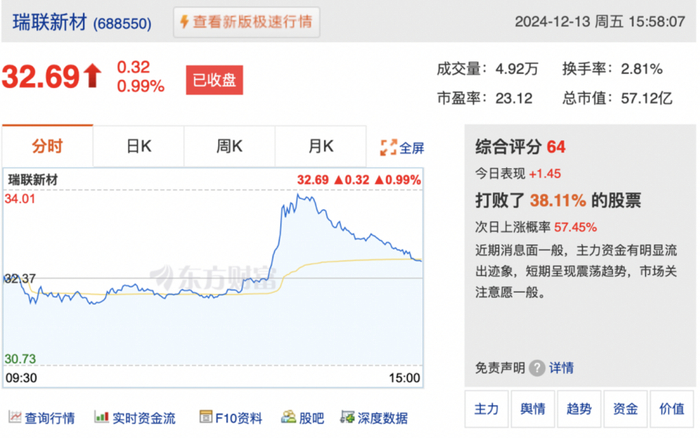700x438 pixels.
Task: Click the chart lower bound label 30.73
Action: tap(20, 359)
